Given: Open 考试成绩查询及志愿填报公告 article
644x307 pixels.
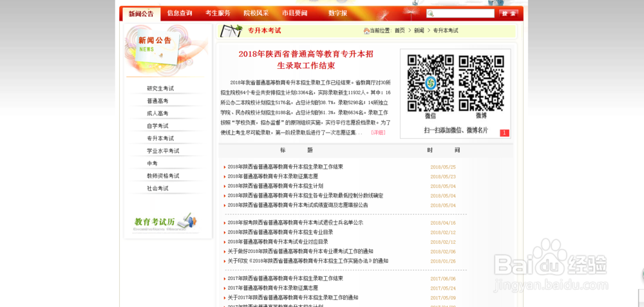Looking at the screenshot, I should (x=298, y=205).
